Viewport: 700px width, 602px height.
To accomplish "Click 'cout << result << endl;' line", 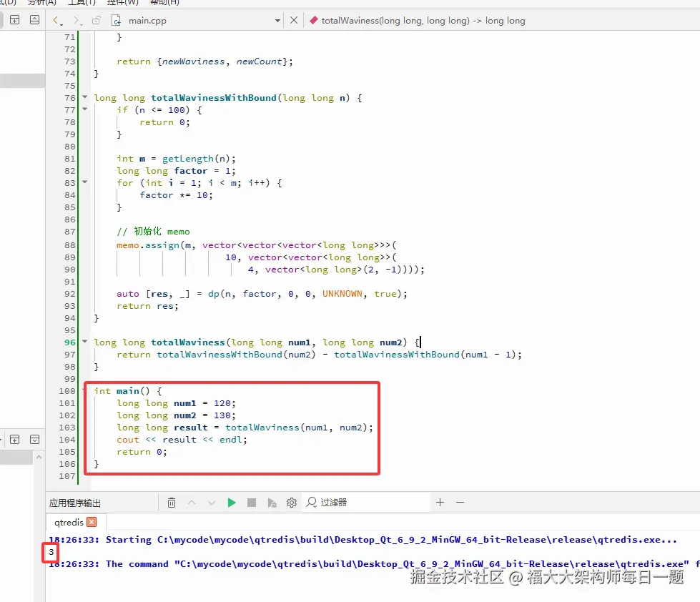I will (x=182, y=440).
